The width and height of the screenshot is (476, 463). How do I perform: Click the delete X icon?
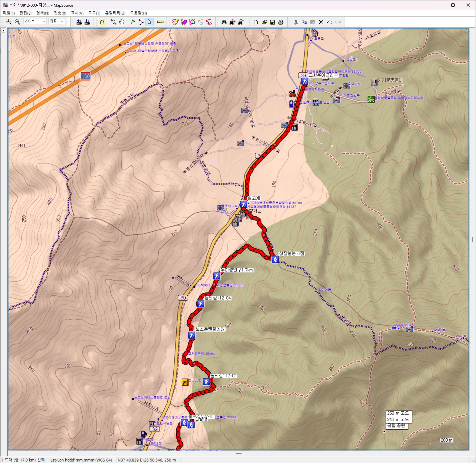point(321,22)
